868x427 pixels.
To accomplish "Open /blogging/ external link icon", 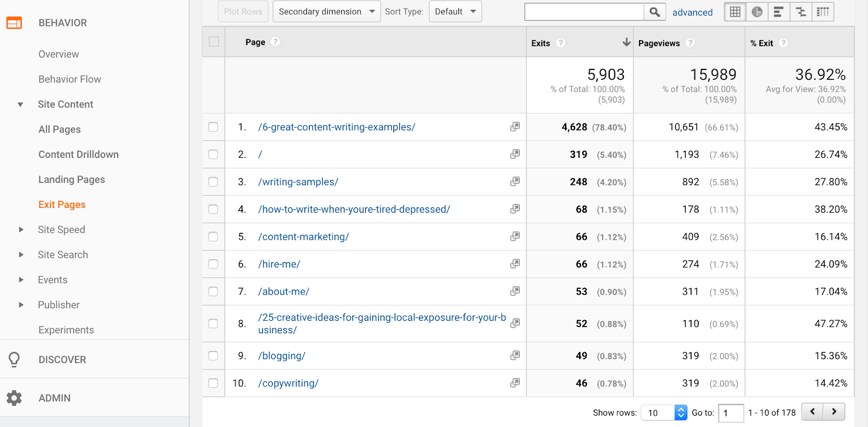I will tap(515, 355).
